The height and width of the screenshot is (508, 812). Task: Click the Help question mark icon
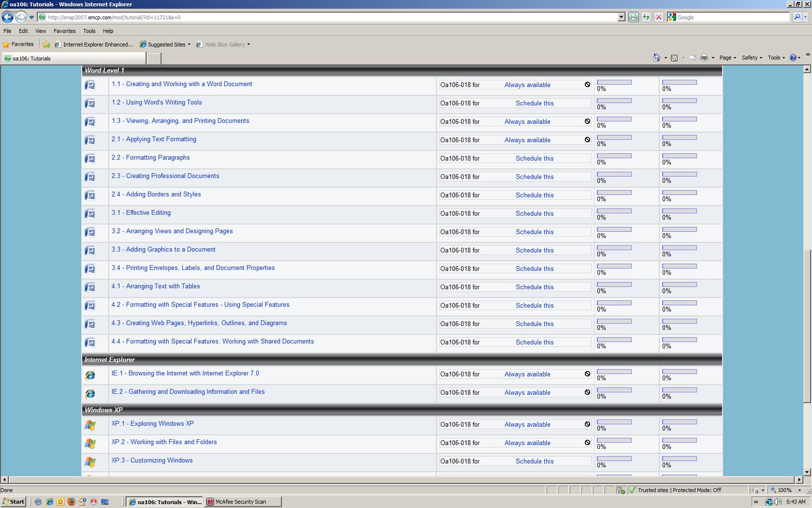coord(793,58)
